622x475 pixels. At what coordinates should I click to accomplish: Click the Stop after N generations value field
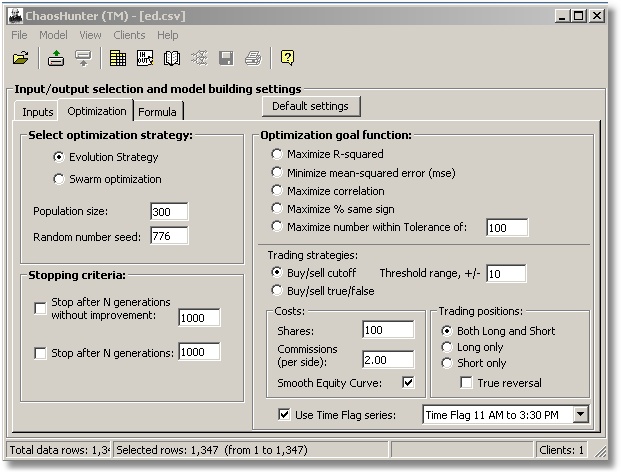[199, 352]
